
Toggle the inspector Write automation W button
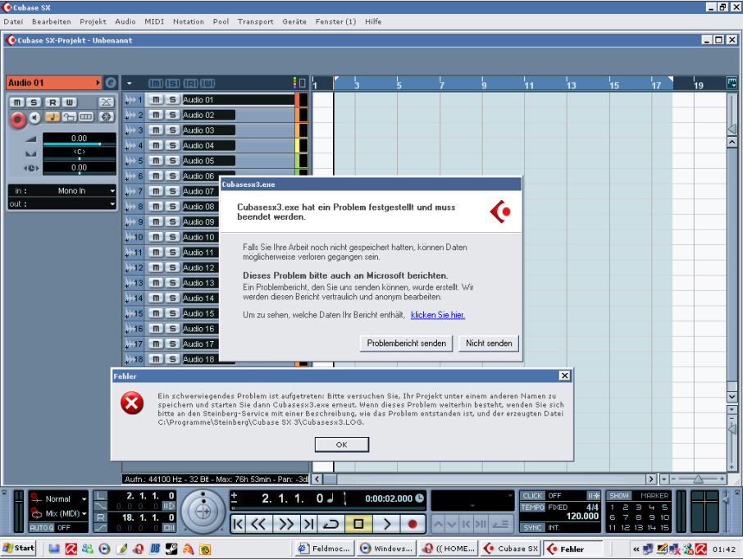click(x=69, y=102)
